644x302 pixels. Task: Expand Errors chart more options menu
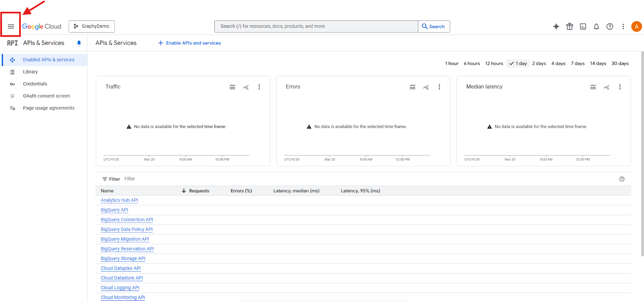(439, 87)
